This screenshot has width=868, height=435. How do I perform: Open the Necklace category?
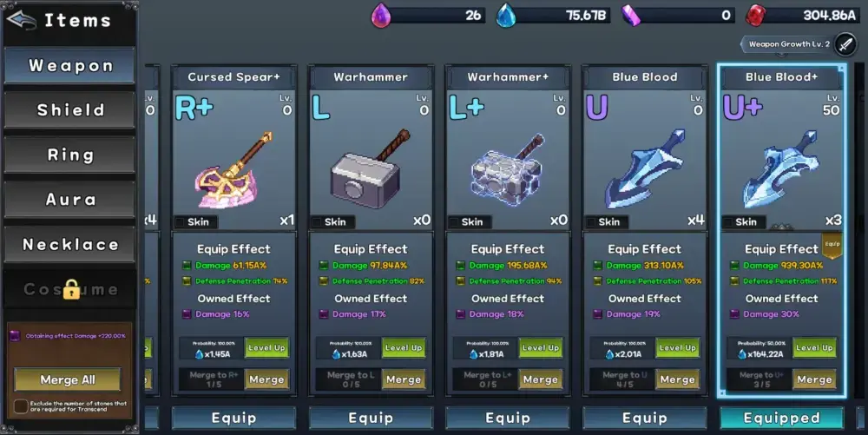point(69,244)
